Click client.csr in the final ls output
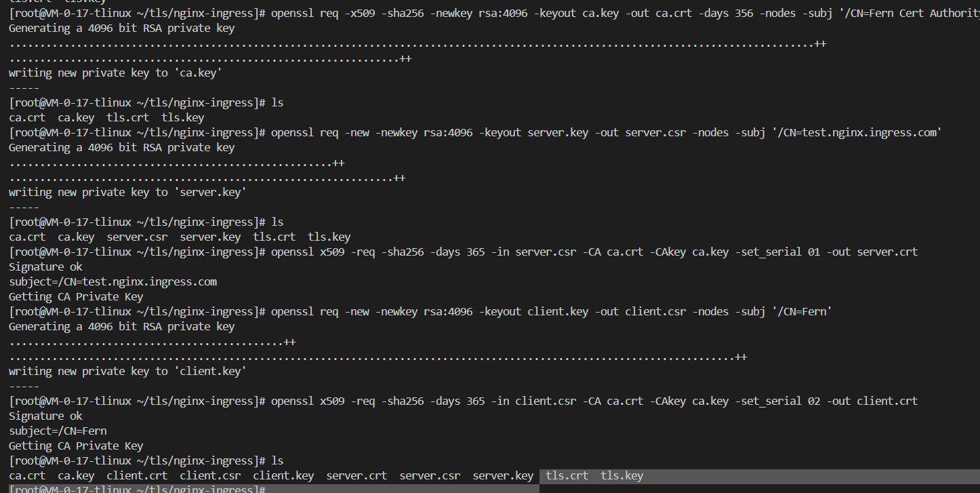Viewport: 980px width, 493px height. click(210, 476)
